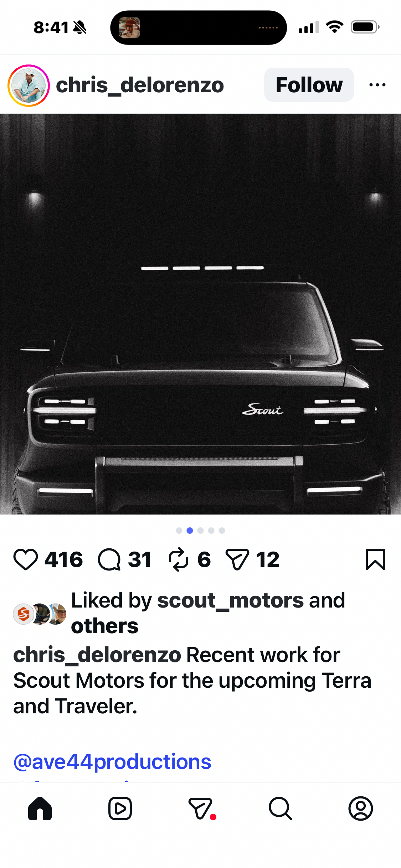Tap the liker avatars cluster
This screenshot has height=868, width=401.
pyautogui.click(x=40, y=614)
